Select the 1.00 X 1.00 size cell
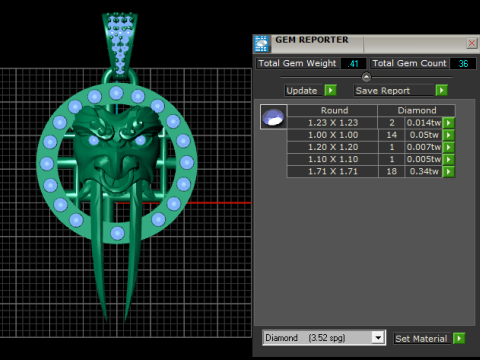The image size is (480, 360). 332,135
